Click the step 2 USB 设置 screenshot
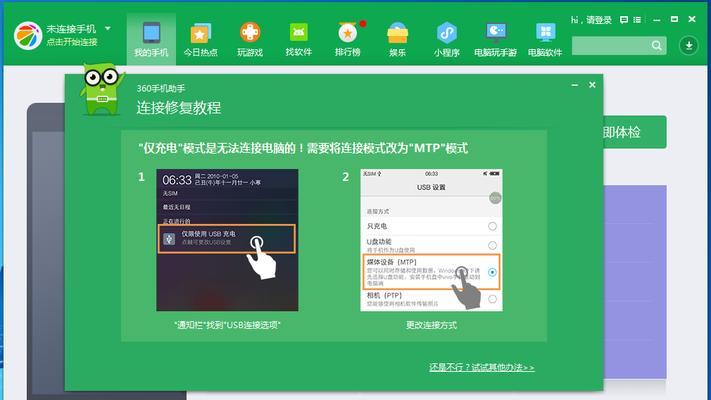This screenshot has width=711, height=400. click(x=431, y=240)
